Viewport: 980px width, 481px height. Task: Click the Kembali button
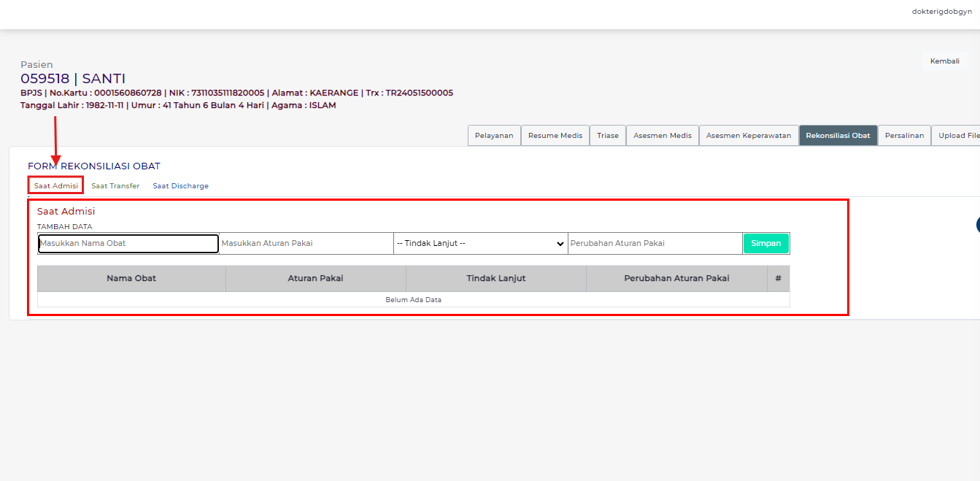[x=944, y=61]
